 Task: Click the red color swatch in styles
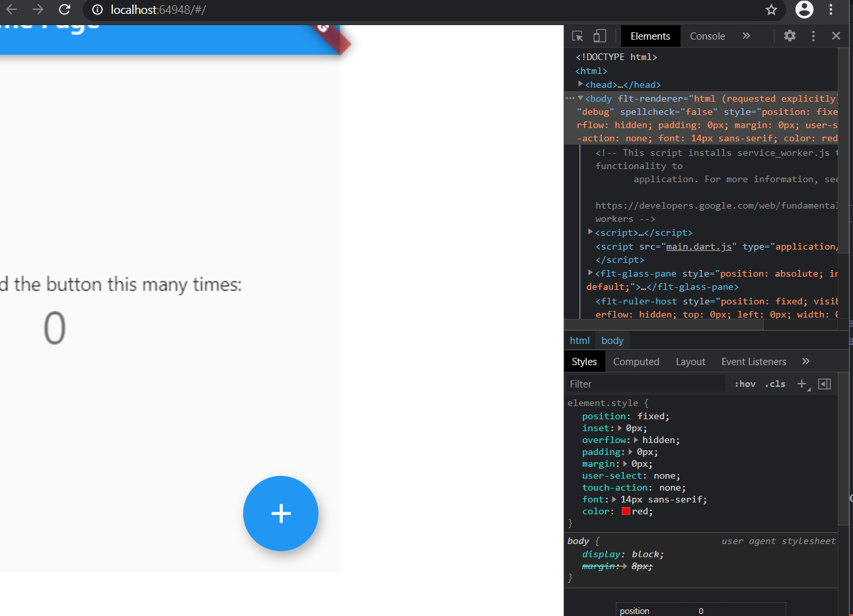(625, 510)
